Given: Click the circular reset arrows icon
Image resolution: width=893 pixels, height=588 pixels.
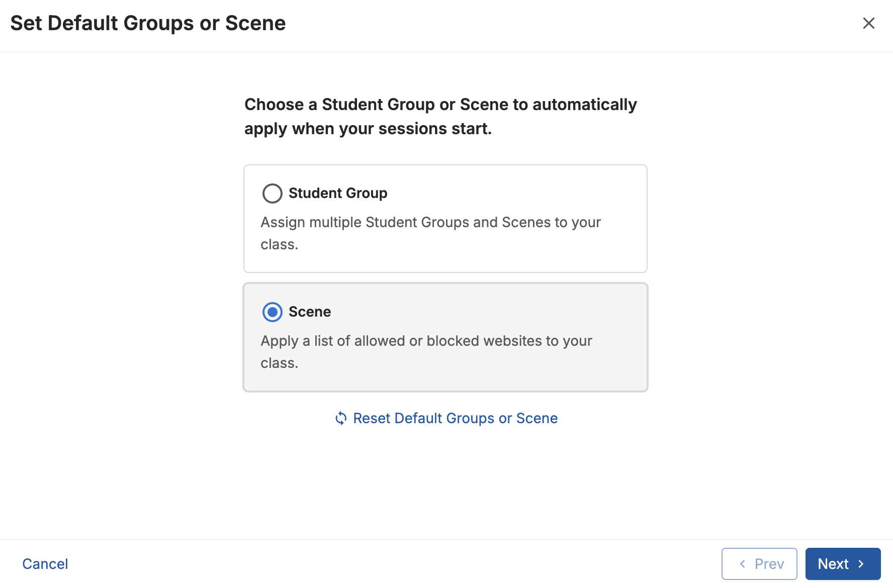Looking at the screenshot, I should coord(341,418).
